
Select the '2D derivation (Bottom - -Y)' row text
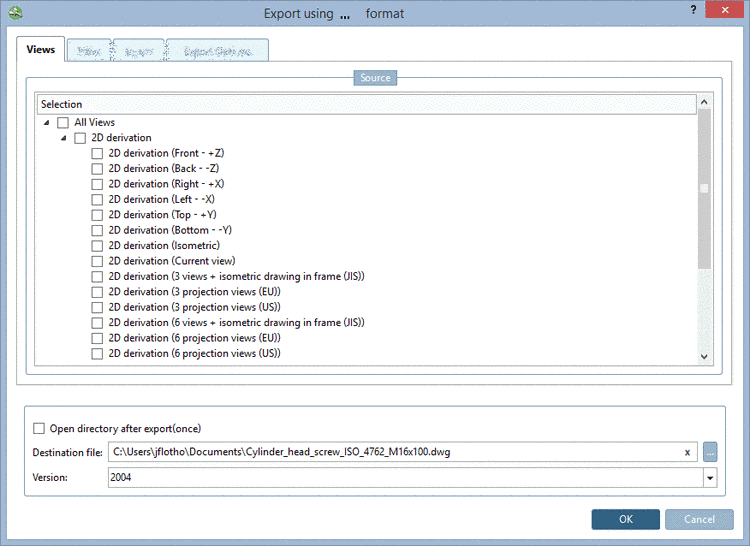click(x=170, y=230)
